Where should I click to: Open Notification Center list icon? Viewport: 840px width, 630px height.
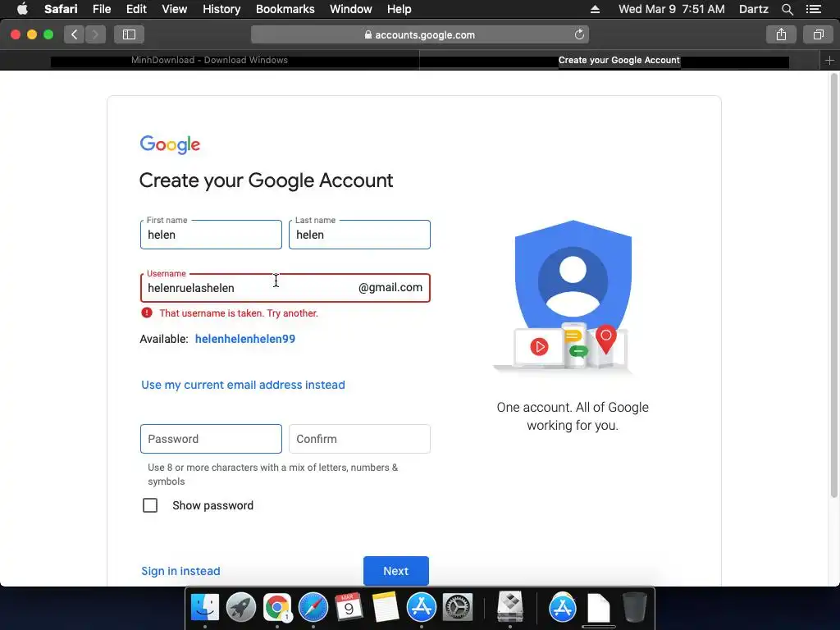tap(813, 9)
